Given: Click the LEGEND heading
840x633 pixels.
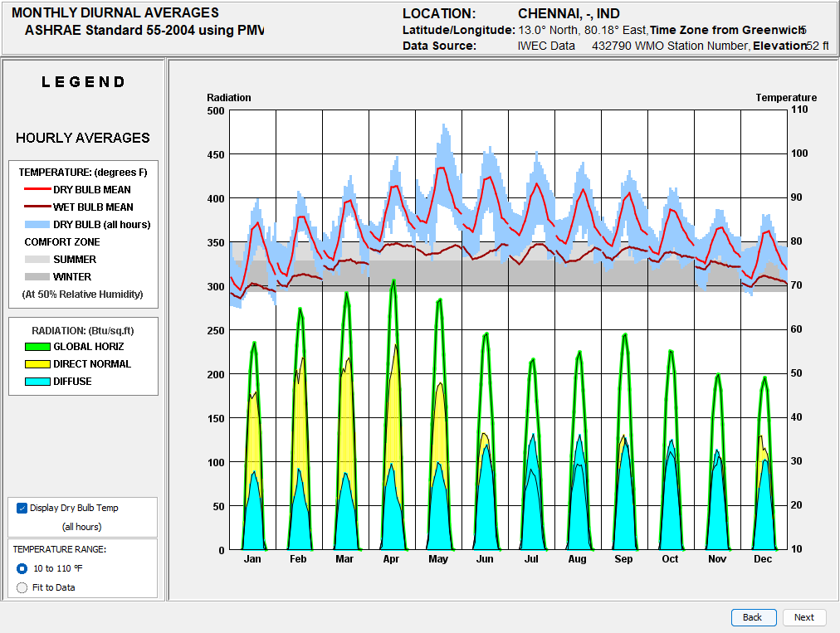Looking at the screenshot, I should point(83,82).
